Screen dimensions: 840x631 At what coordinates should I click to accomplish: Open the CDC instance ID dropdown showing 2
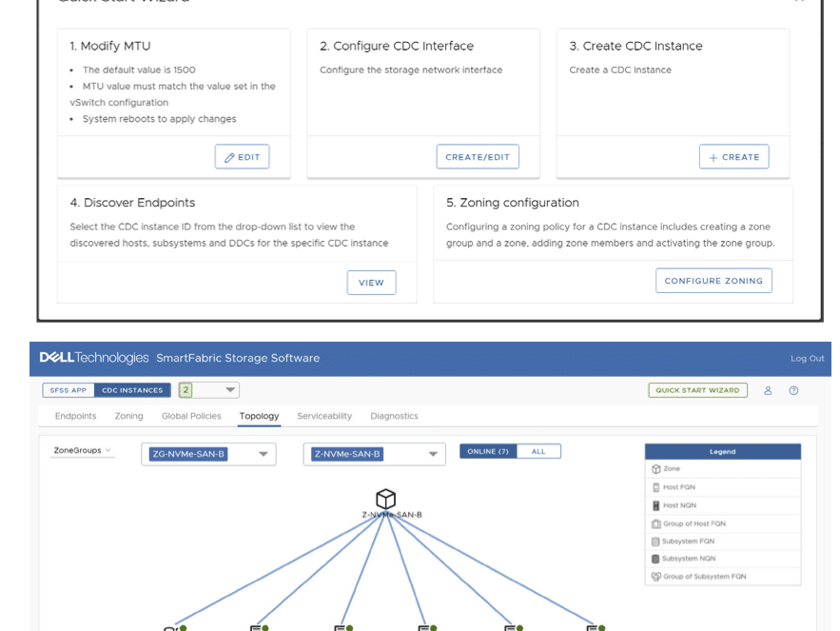coord(209,390)
